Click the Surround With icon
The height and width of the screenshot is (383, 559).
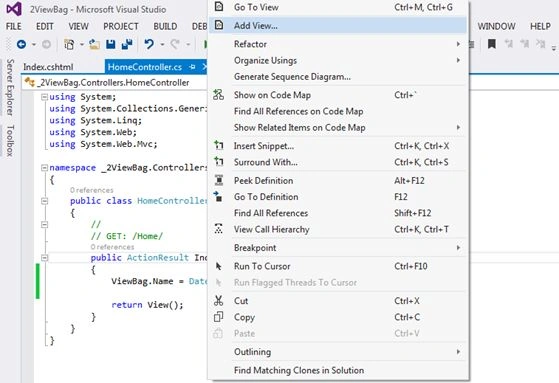tap(219, 162)
